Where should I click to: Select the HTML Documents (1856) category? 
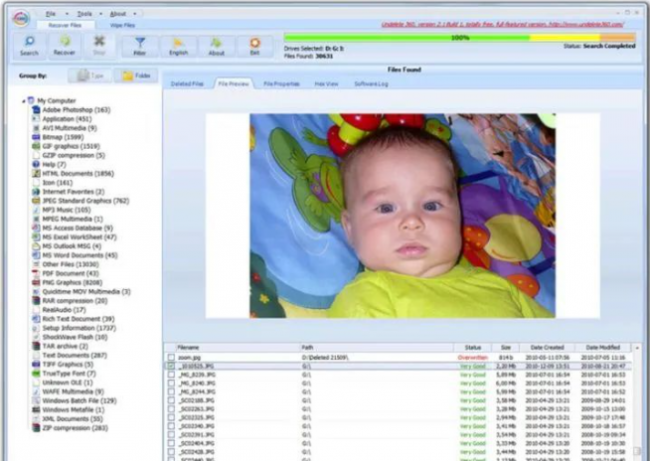73,174
